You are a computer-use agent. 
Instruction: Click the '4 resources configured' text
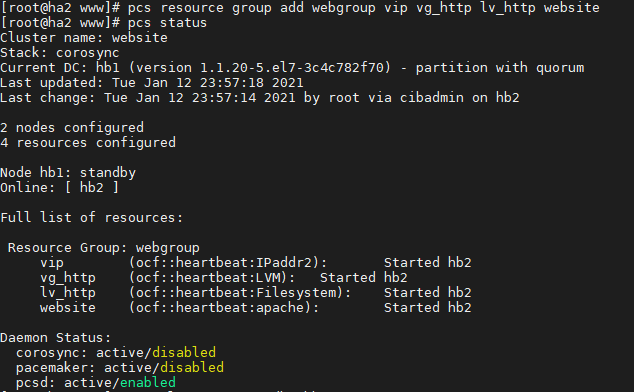(x=88, y=143)
